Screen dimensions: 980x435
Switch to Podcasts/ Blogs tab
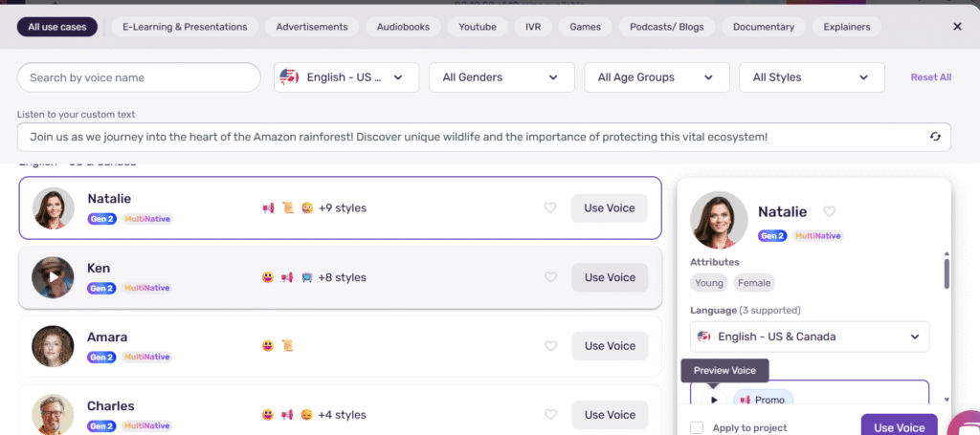point(667,27)
